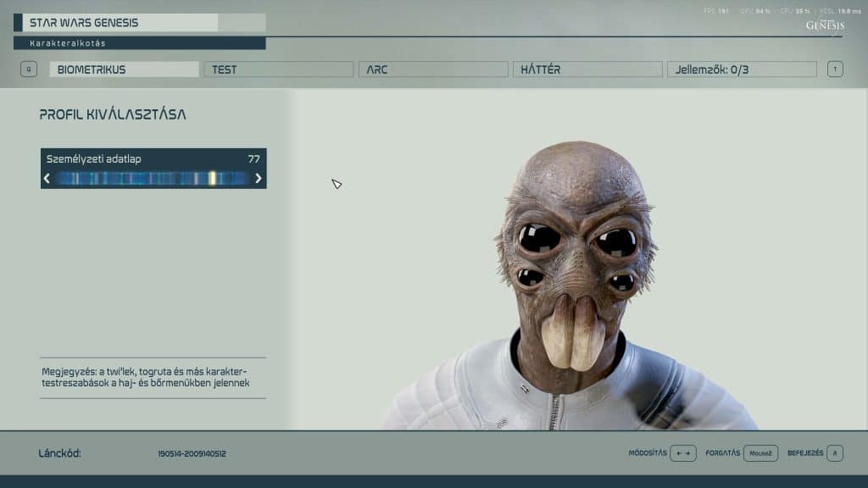
Task: Click the profile number 77
Action: coord(253,159)
